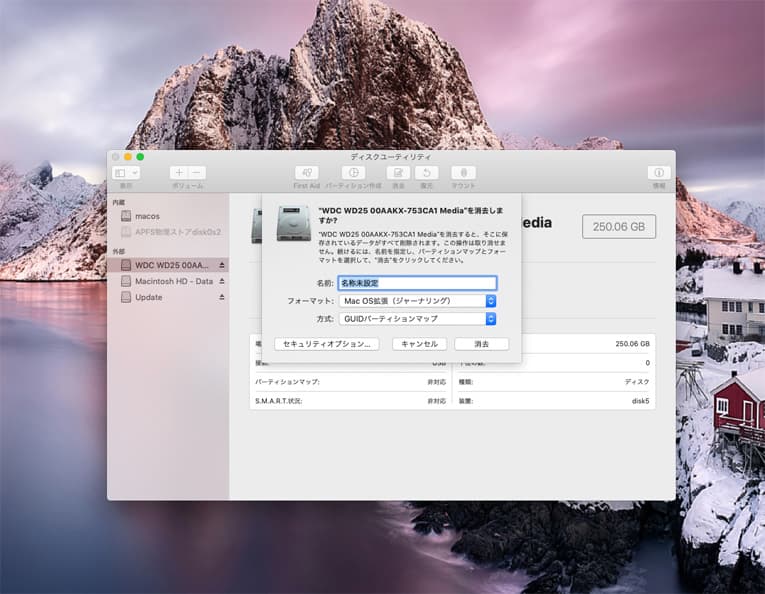The width and height of the screenshot is (765, 594).
Task: Click the マウント (Mount) toolbar icon
Action: [x=463, y=173]
